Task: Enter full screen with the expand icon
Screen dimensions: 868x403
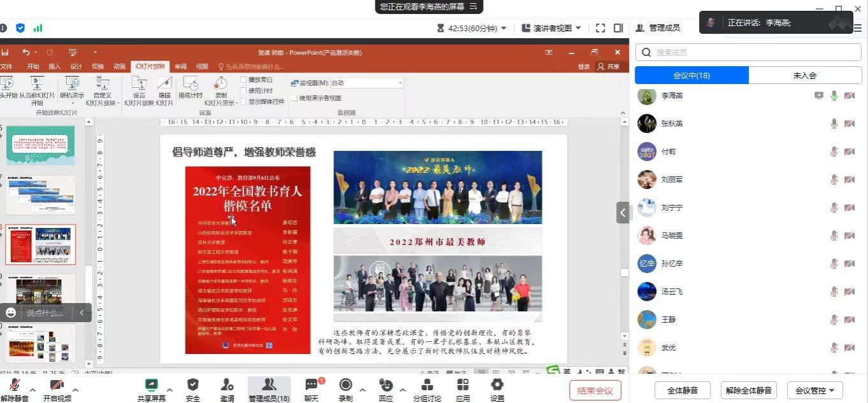Action: click(600, 28)
